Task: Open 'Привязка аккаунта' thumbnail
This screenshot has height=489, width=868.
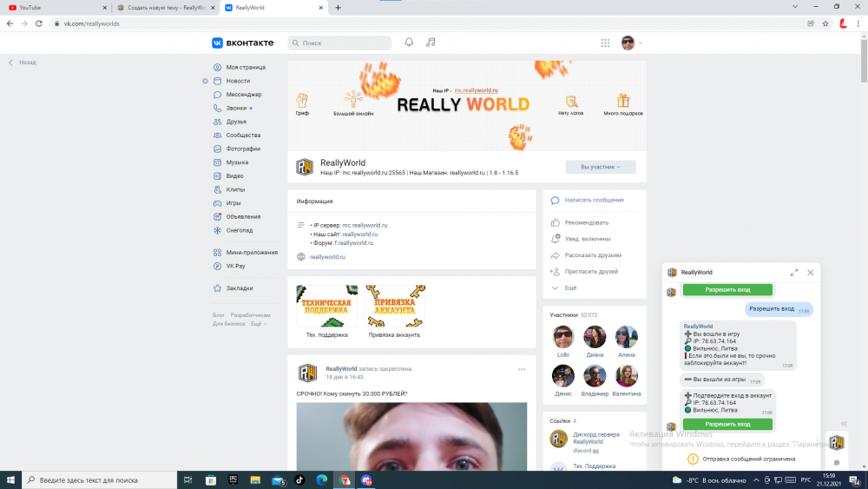Action: [395, 307]
